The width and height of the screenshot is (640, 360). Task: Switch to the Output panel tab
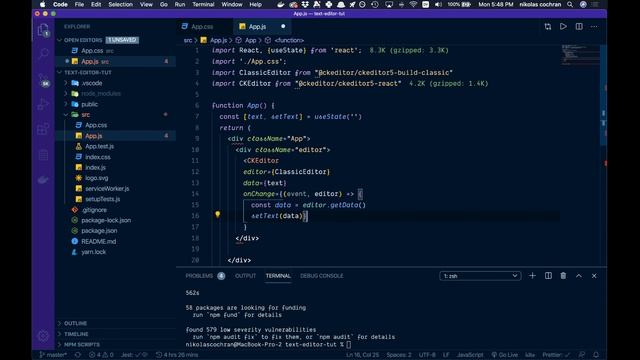click(x=245, y=276)
